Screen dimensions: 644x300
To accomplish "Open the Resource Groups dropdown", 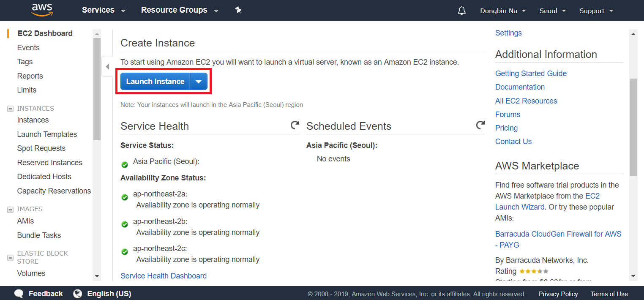I will [x=180, y=10].
